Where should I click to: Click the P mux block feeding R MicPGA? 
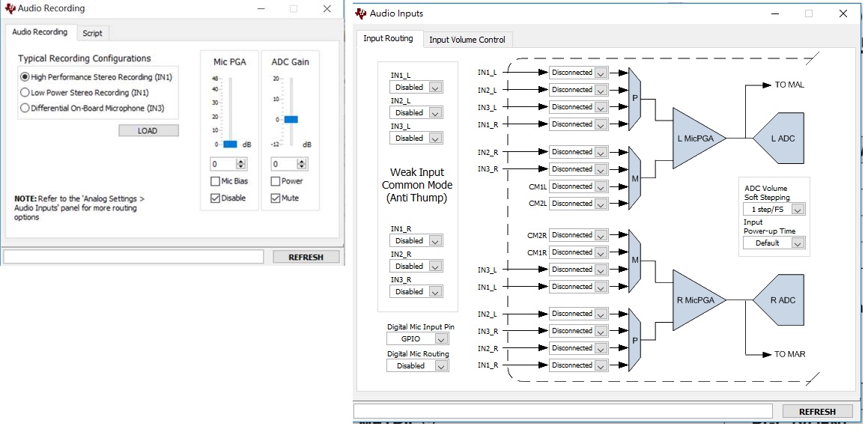(635, 340)
